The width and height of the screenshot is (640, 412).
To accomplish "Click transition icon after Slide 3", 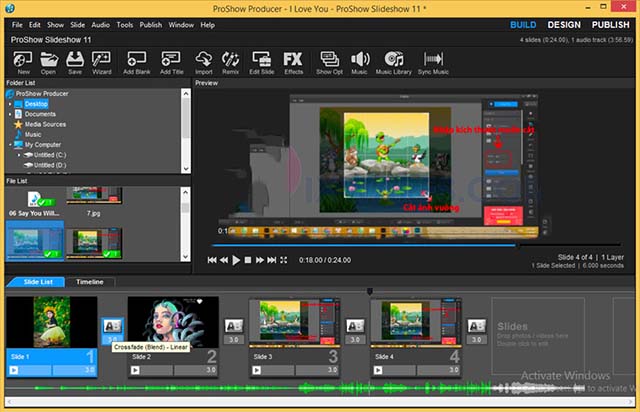I will coord(355,326).
